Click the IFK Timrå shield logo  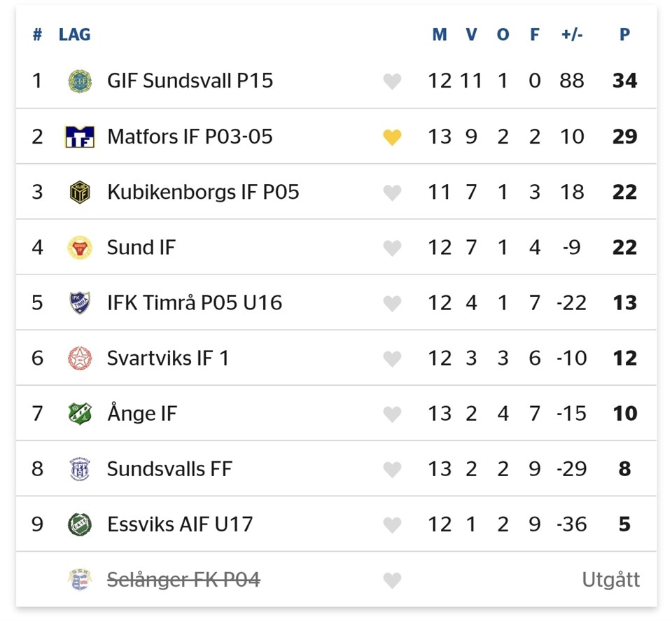[79, 302]
